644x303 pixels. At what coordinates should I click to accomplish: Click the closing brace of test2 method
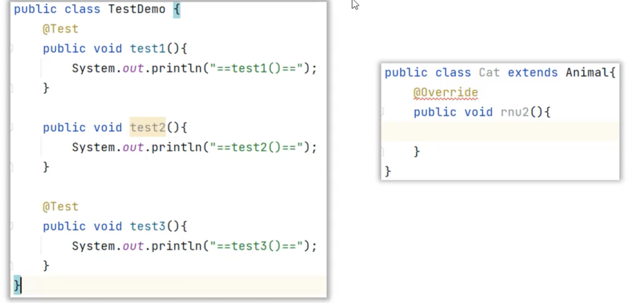[46, 167]
